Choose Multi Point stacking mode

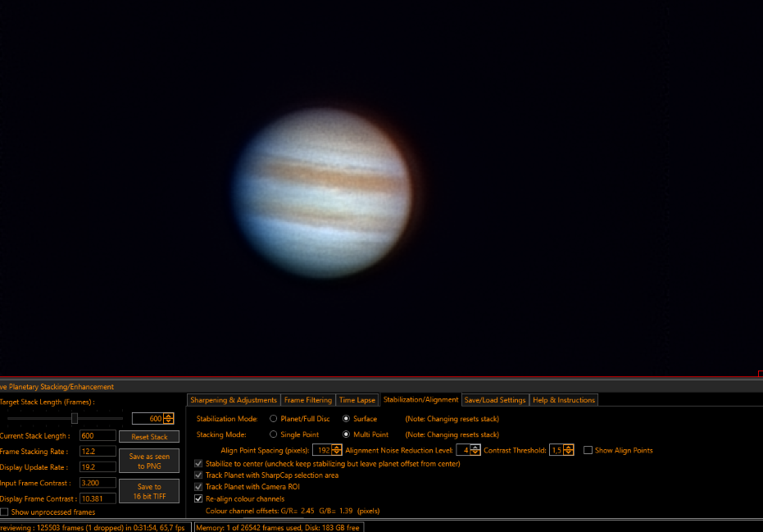point(346,434)
